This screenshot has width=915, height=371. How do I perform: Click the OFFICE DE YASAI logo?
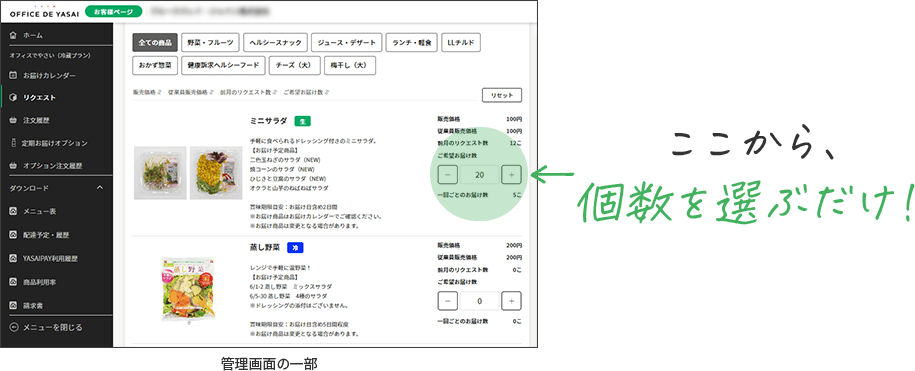click(x=43, y=12)
